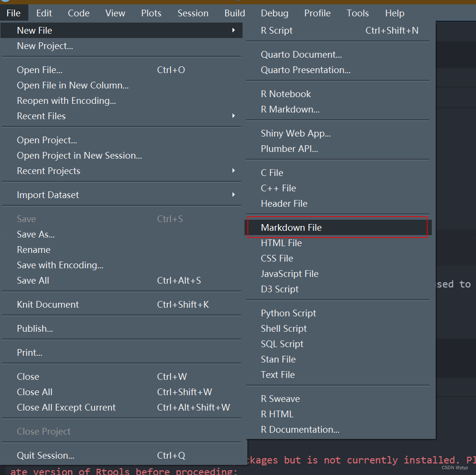Create a new R Script

click(338, 30)
